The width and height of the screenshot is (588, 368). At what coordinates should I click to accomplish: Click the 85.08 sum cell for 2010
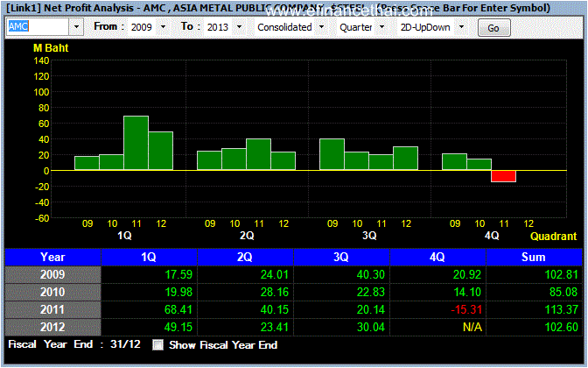point(534,292)
